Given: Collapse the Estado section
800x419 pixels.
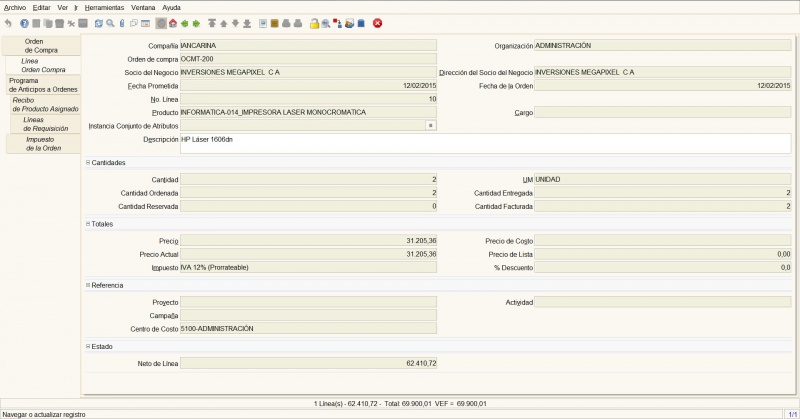Looking at the screenshot, I should pos(88,347).
